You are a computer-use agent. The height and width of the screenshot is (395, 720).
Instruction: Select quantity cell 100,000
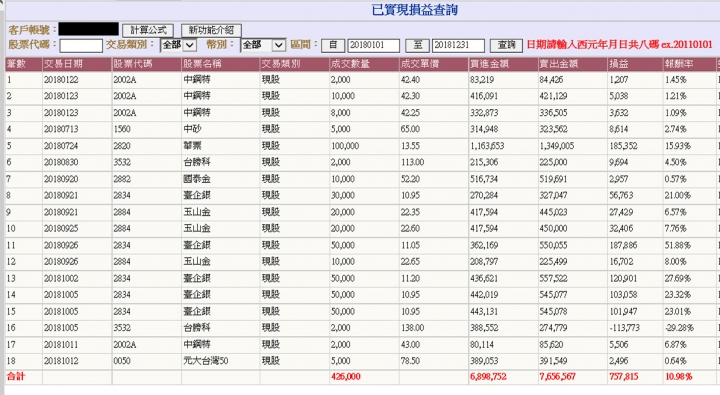click(x=345, y=146)
